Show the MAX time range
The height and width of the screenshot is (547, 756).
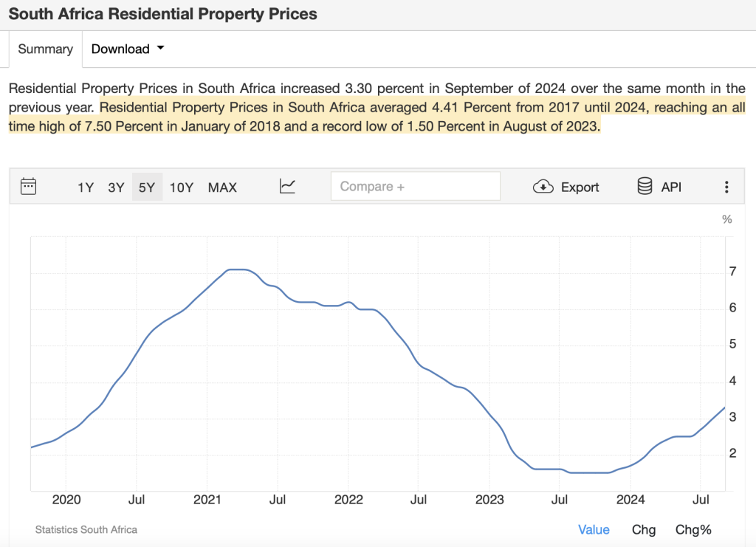tap(222, 188)
